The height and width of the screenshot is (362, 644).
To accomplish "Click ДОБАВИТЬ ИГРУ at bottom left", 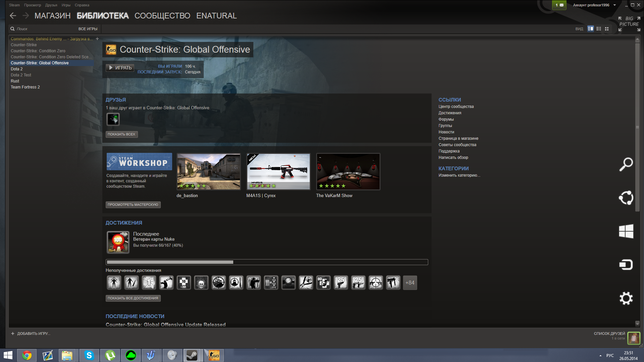I will pos(31,334).
